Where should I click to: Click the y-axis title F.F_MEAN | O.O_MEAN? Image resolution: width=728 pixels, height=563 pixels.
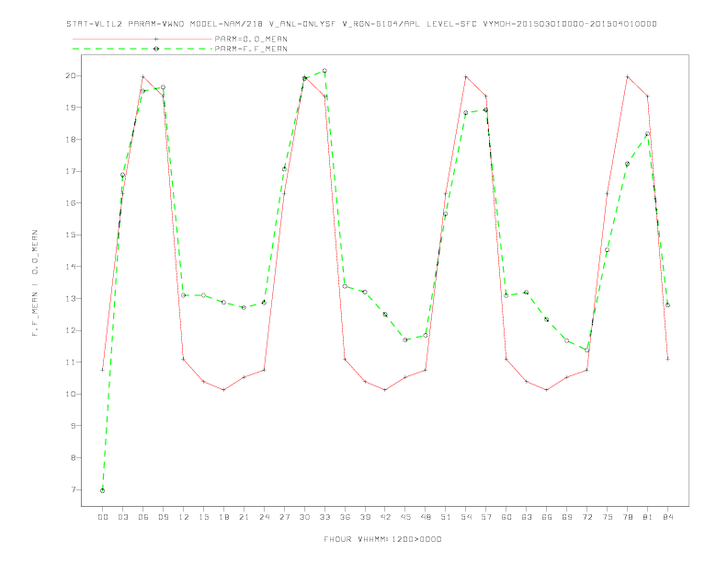(x=35, y=283)
